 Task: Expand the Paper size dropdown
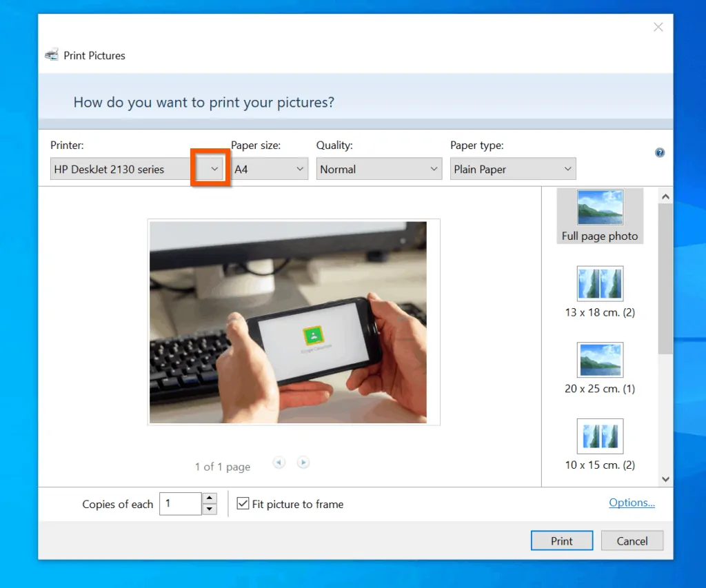(299, 169)
